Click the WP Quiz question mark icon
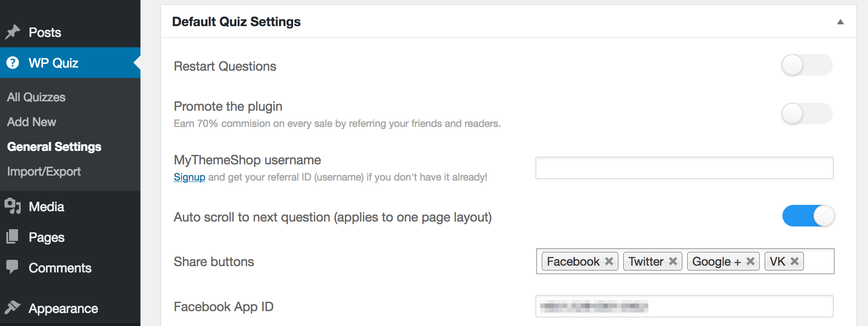868x326 pixels. pos(13,63)
